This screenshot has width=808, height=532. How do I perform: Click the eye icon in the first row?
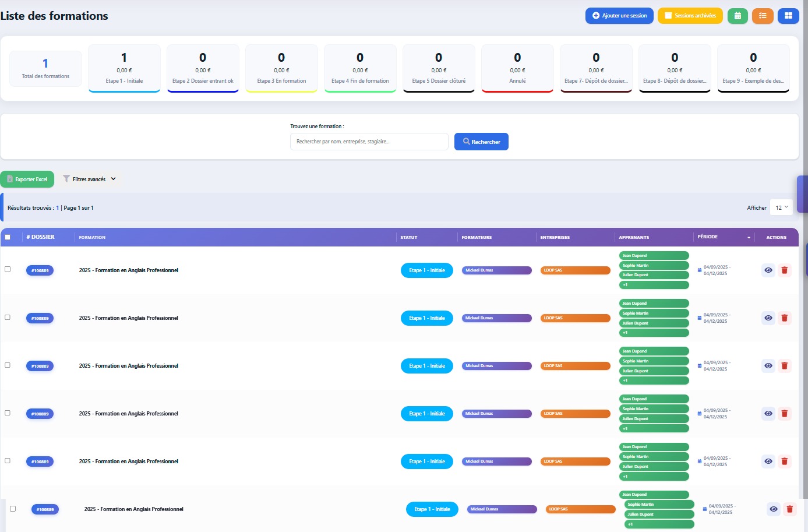click(x=768, y=270)
